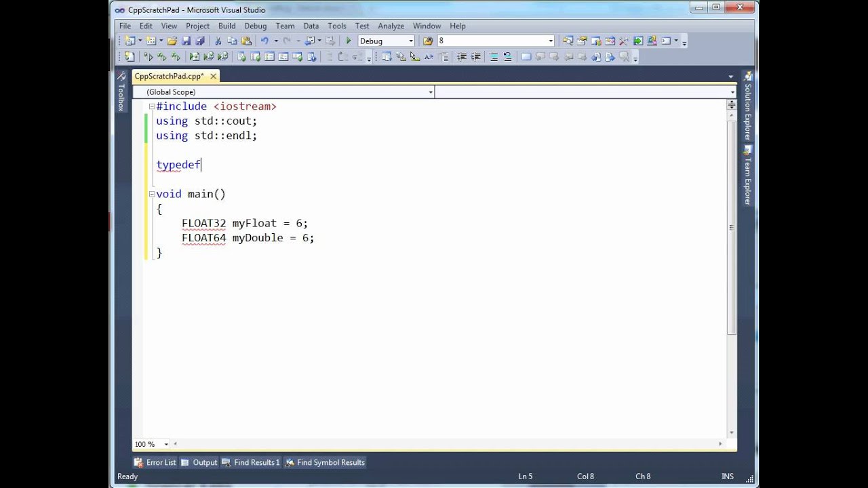Open the Find combo box containing 8
The image size is (868, 488).
click(x=496, y=41)
